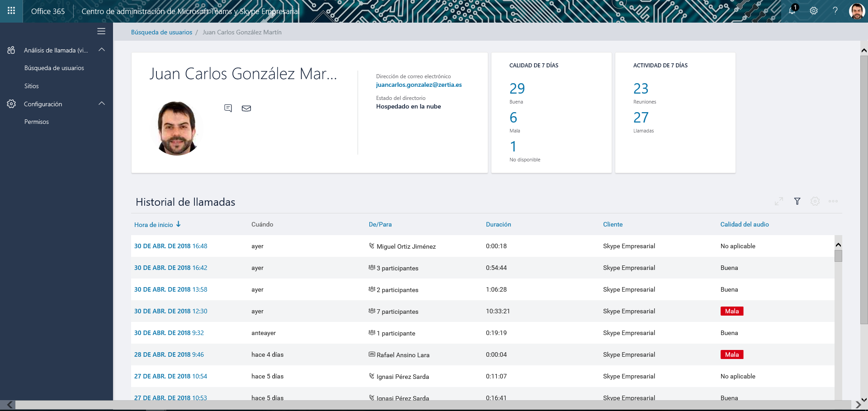
Task: Open the call history filter icon
Action: click(x=797, y=201)
